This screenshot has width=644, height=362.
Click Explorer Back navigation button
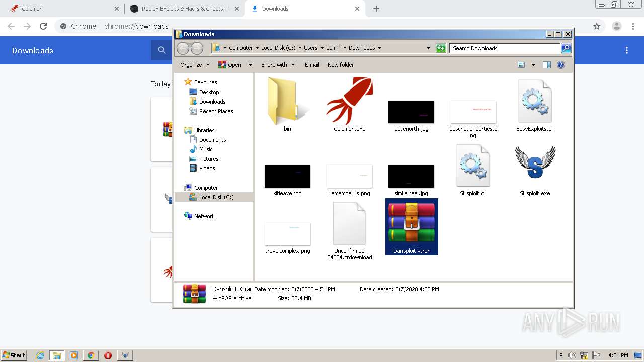[183, 48]
